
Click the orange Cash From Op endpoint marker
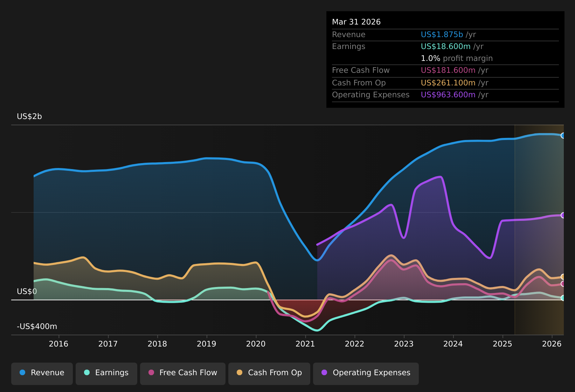(x=563, y=277)
